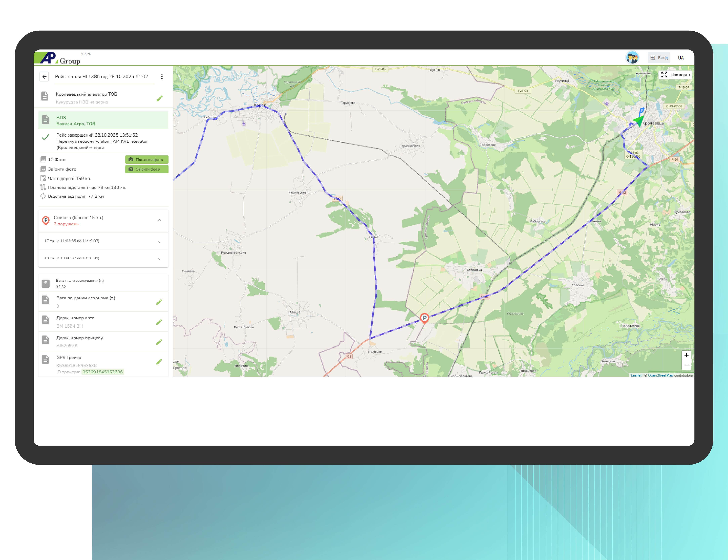Open the user profile avatar
The width and height of the screenshot is (728, 560).
click(632, 58)
